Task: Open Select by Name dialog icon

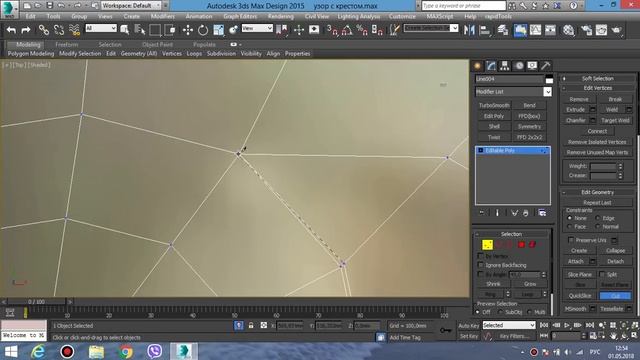Action: (x=140, y=30)
